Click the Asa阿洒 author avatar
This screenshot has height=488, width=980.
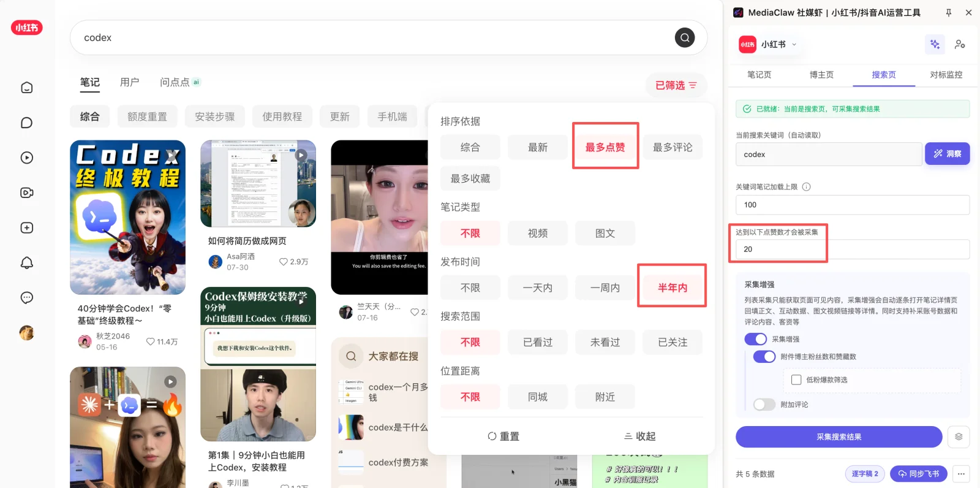tap(216, 262)
